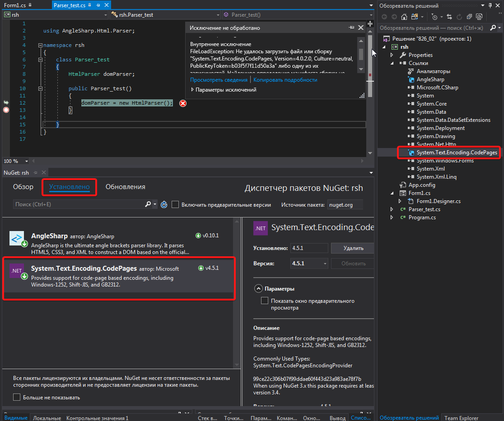
Task: Click the Home icon in Solution Explorer
Action: coord(404,17)
